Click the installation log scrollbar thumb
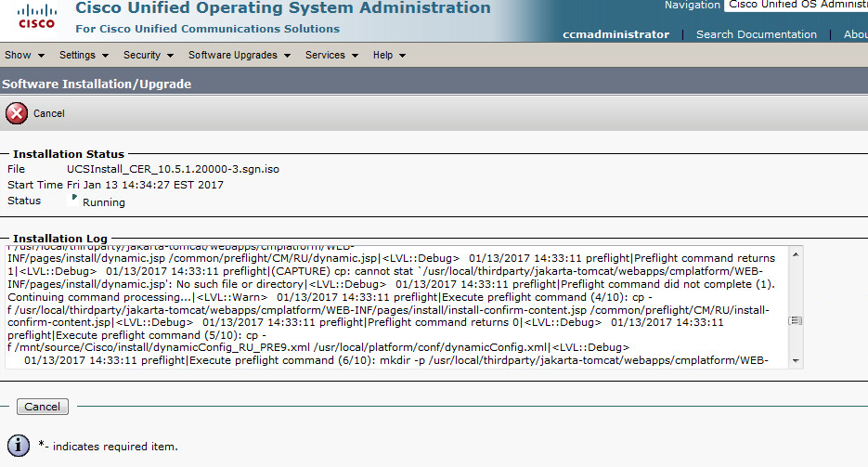The height and width of the screenshot is (467, 868). coord(796,320)
